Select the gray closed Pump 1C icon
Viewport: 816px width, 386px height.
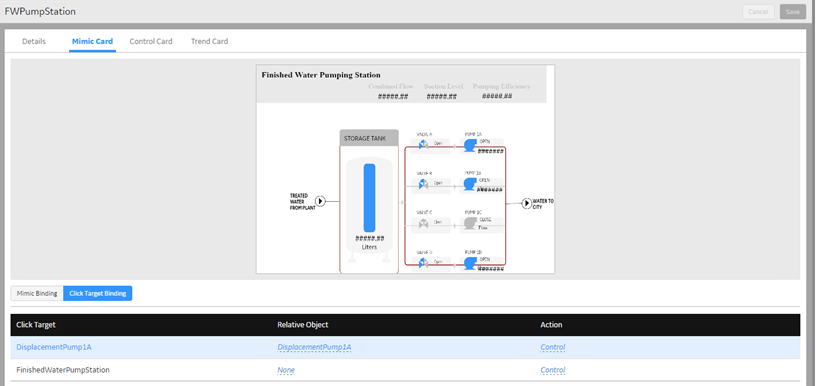click(469, 223)
